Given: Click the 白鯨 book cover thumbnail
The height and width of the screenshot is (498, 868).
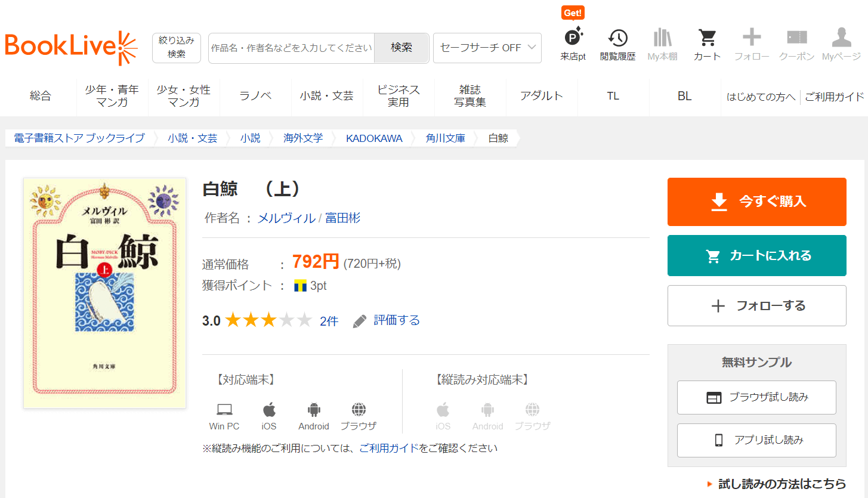Looking at the screenshot, I should tap(104, 293).
